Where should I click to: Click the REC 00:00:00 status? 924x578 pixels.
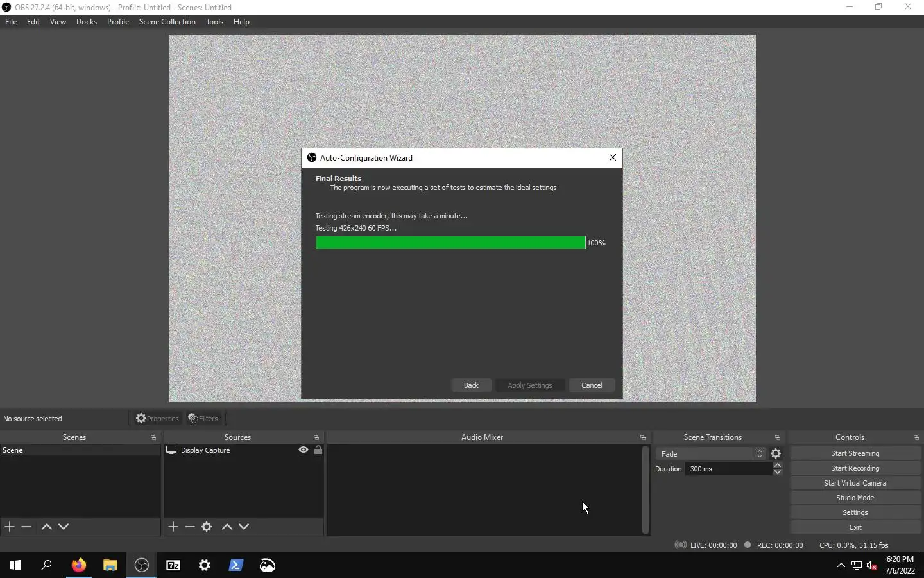point(773,545)
